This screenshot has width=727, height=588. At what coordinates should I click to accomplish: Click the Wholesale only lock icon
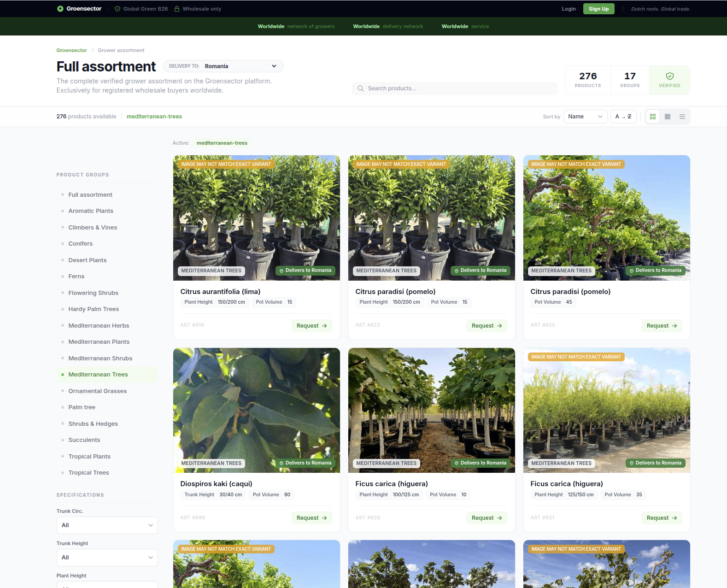(177, 9)
